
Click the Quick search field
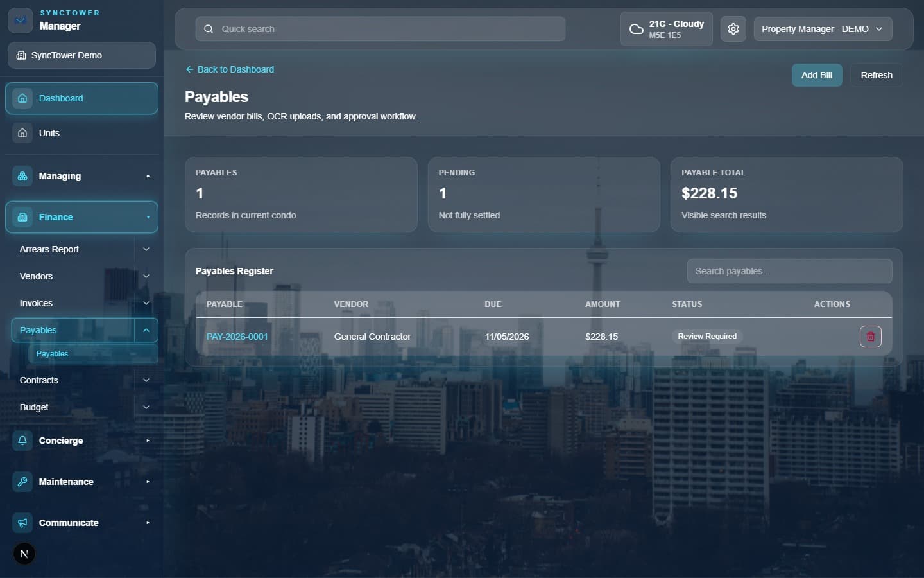[x=380, y=29]
